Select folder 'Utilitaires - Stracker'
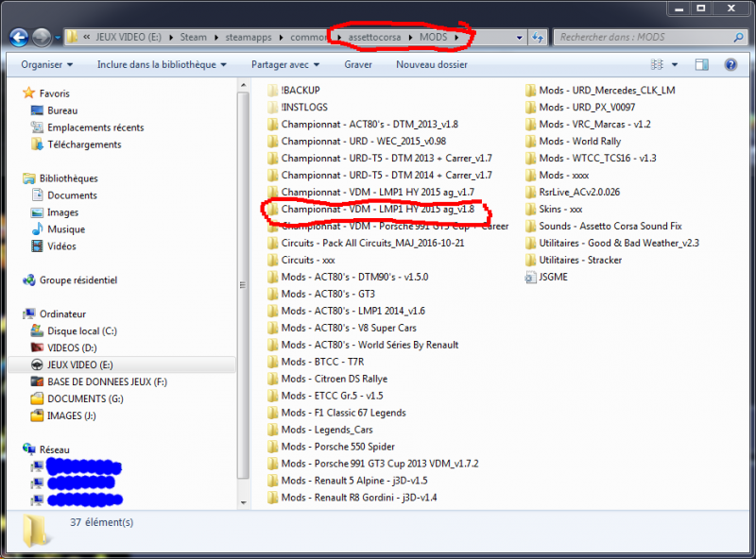Image resolution: width=756 pixels, height=559 pixels. tap(580, 261)
